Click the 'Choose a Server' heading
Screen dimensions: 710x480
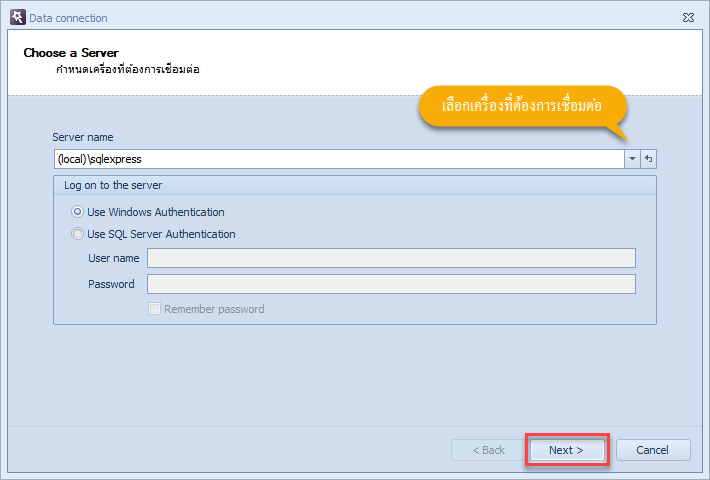point(71,53)
